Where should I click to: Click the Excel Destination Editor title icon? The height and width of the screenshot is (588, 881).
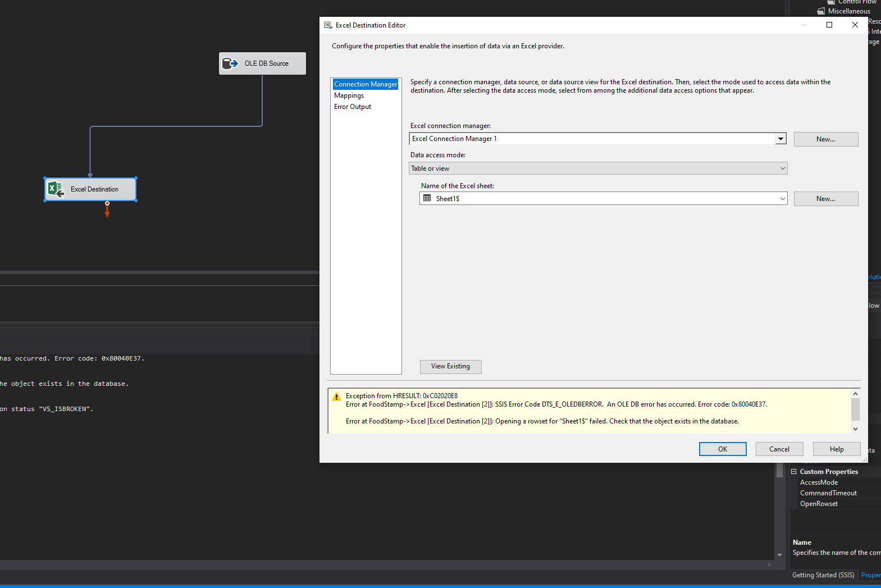[328, 25]
